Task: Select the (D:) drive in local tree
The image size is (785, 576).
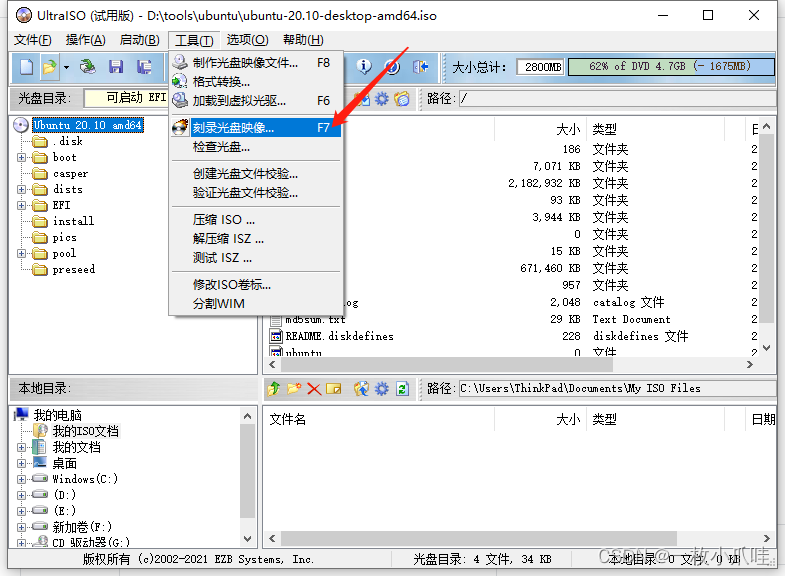Action: coord(65,495)
